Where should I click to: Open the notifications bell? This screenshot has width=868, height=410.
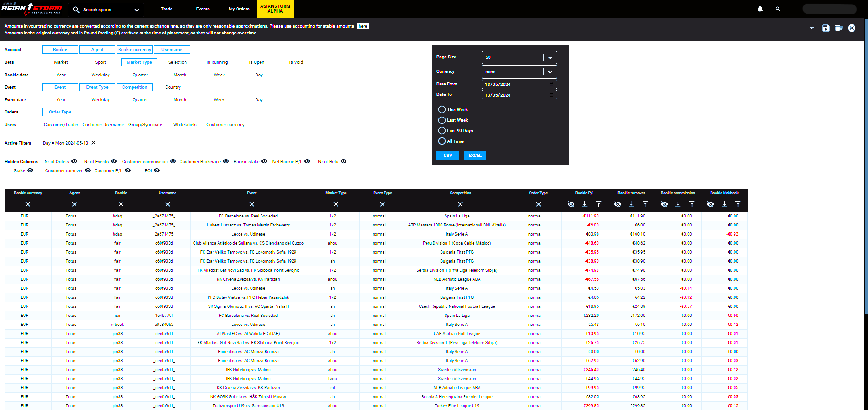[760, 9]
